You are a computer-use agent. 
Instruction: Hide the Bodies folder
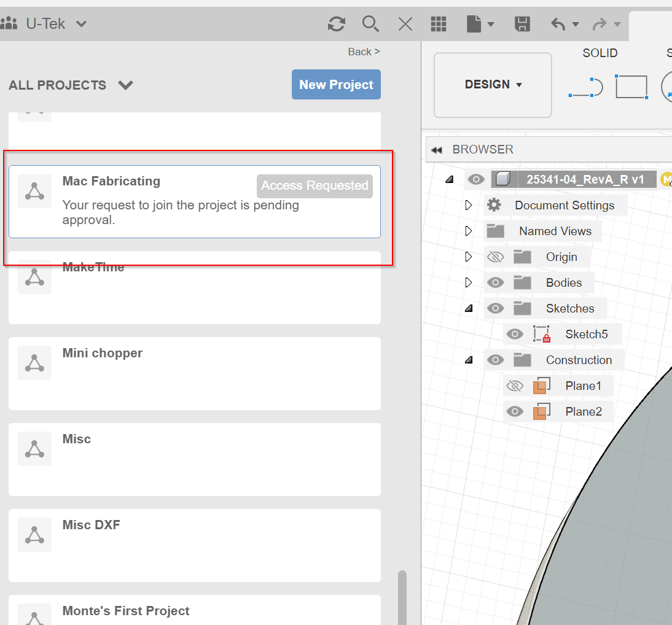pyautogui.click(x=496, y=283)
